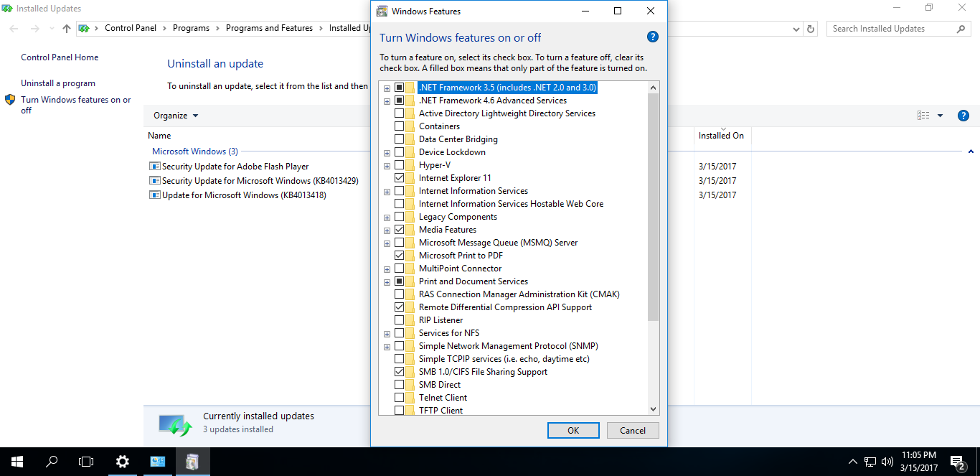The height and width of the screenshot is (476, 980).
Task: Click the search magnifier in Installed Updates
Action: tap(961, 29)
